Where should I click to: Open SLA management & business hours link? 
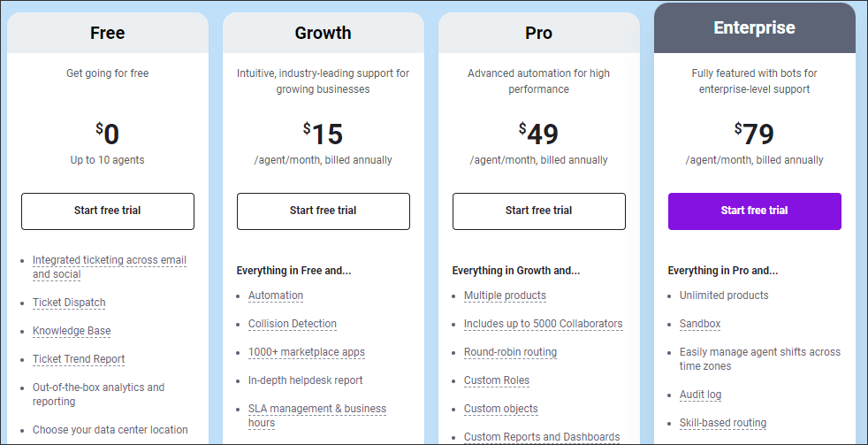[317, 416]
